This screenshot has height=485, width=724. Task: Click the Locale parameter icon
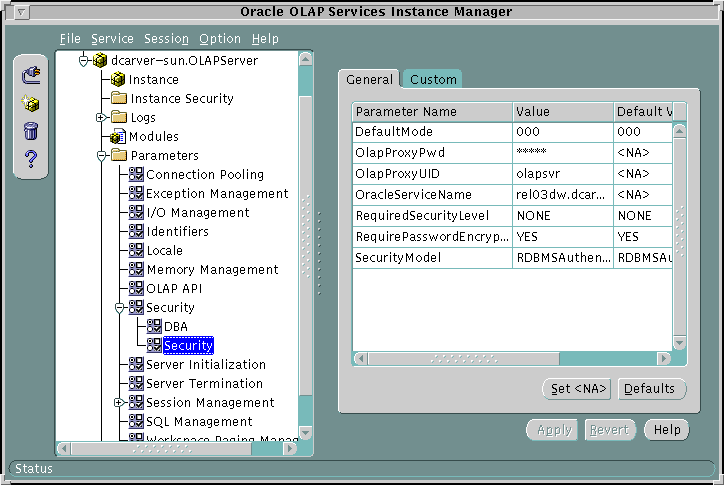point(136,250)
